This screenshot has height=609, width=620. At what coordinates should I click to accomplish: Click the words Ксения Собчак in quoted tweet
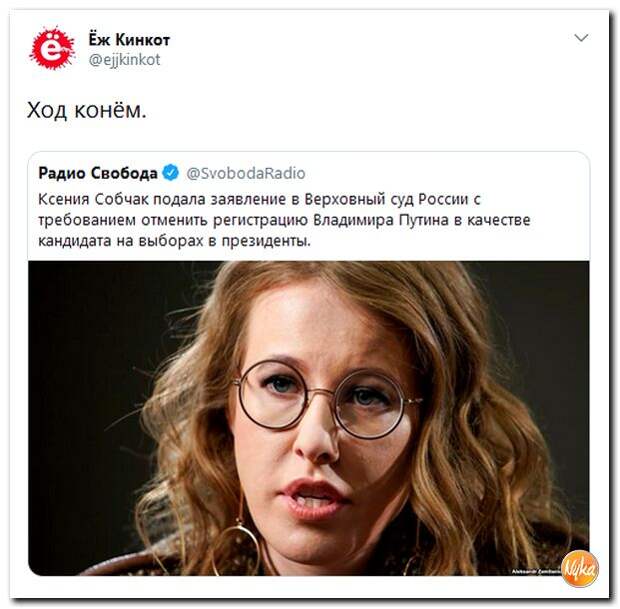[x=93, y=199]
